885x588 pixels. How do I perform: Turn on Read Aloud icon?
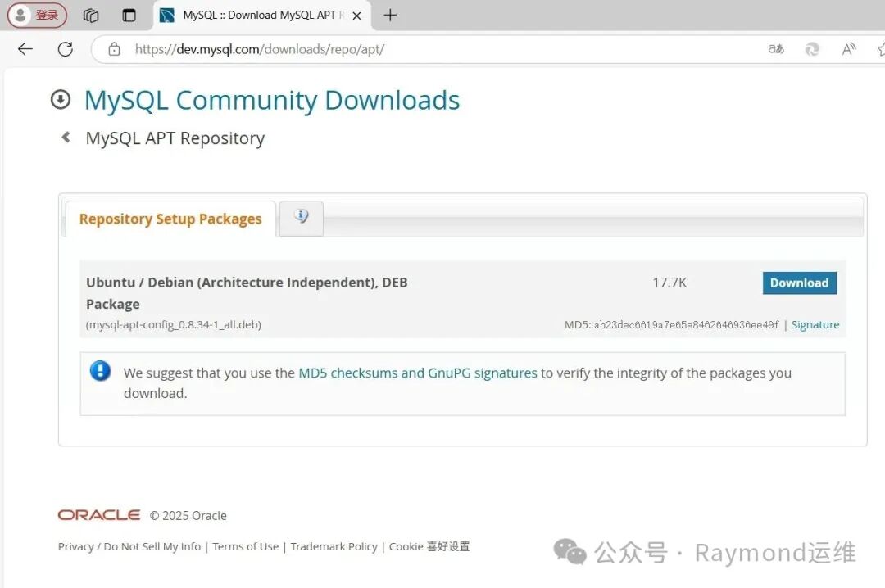(x=849, y=49)
